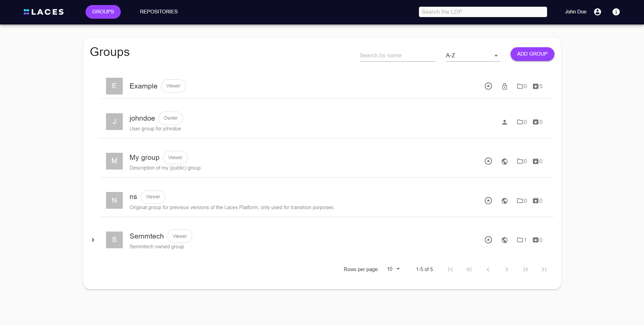Click the Search the LDP box

483,12
